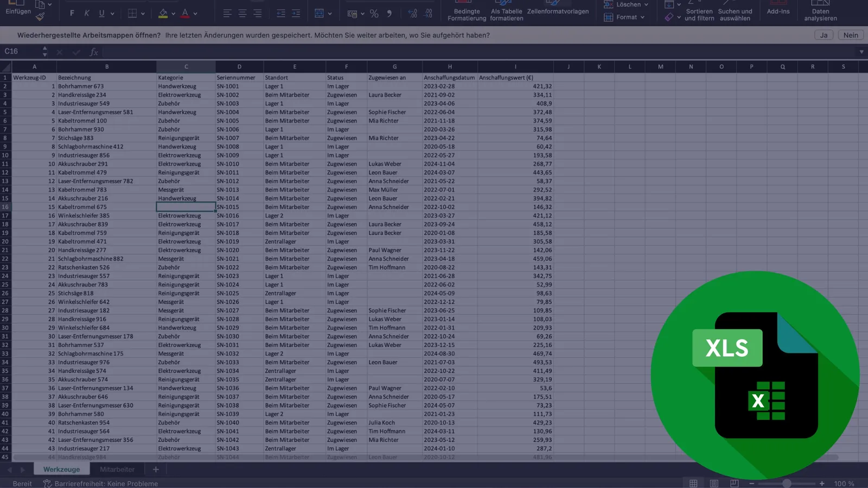Switch to the Werkzeuge sheet tab
This screenshot has height=488, width=868.
pyautogui.click(x=61, y=470)
